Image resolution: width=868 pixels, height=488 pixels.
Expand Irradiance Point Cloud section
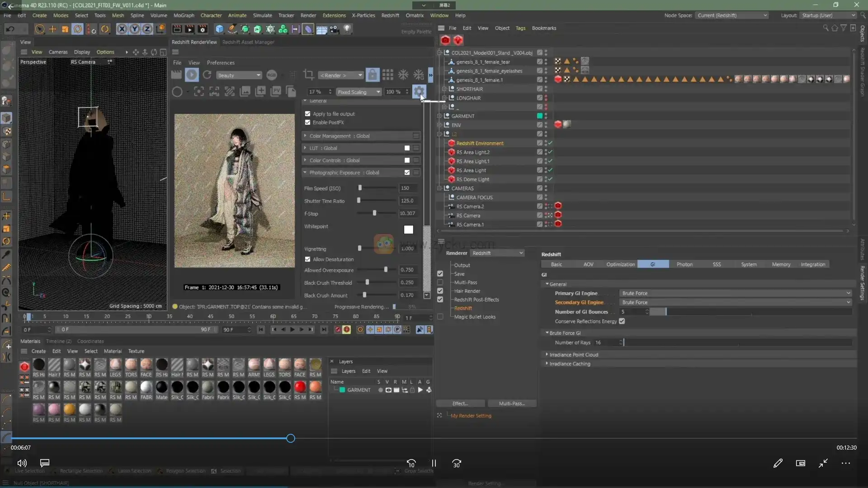573,355
